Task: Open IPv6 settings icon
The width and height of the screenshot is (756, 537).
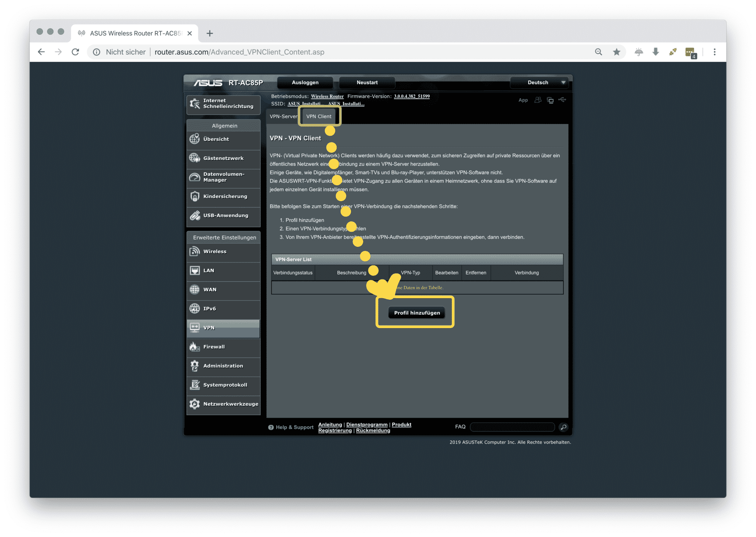Action: tap(195, 309)
